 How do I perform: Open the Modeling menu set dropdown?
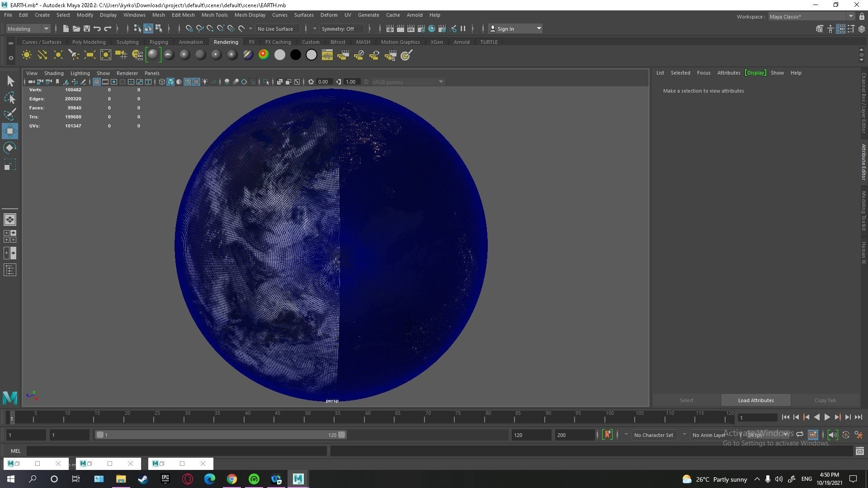(x=28, y=28)
